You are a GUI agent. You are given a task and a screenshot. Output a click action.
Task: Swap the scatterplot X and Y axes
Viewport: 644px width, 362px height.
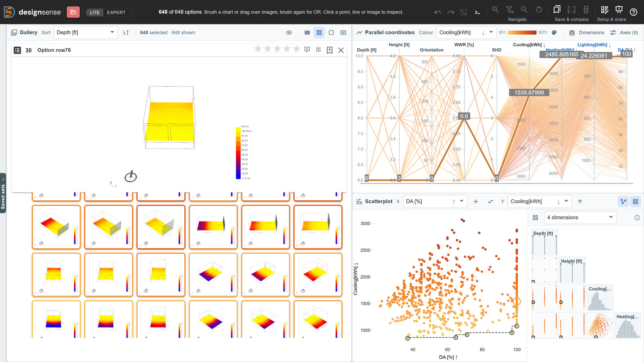(490, 202)
